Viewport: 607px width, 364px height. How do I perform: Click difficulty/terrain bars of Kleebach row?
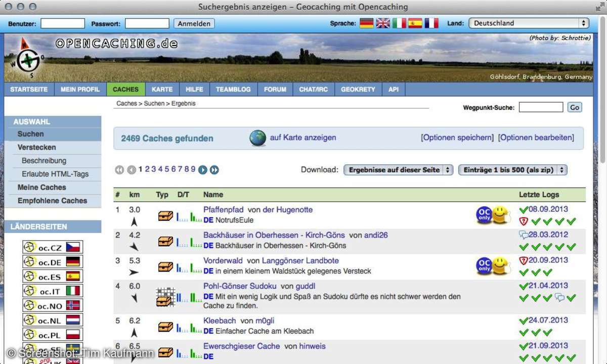189,328
